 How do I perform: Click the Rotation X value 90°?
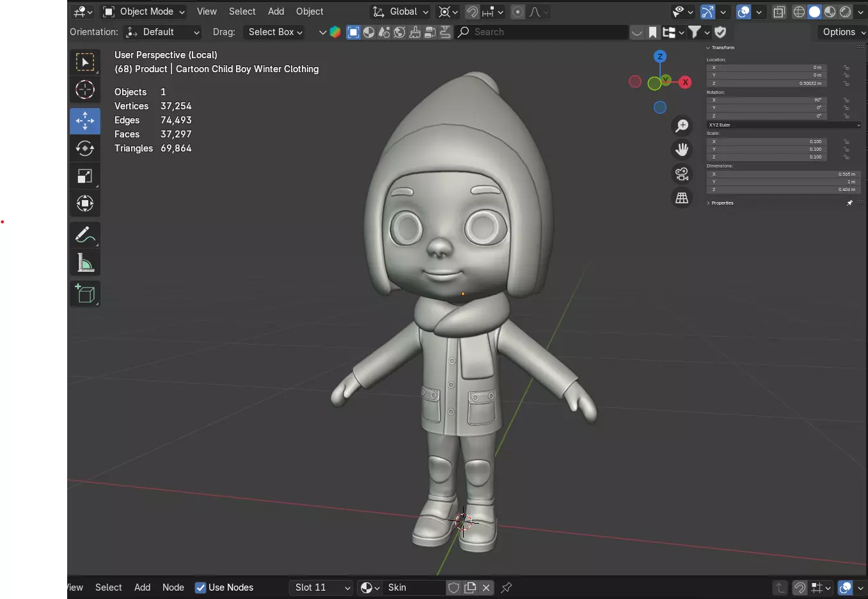766,100
